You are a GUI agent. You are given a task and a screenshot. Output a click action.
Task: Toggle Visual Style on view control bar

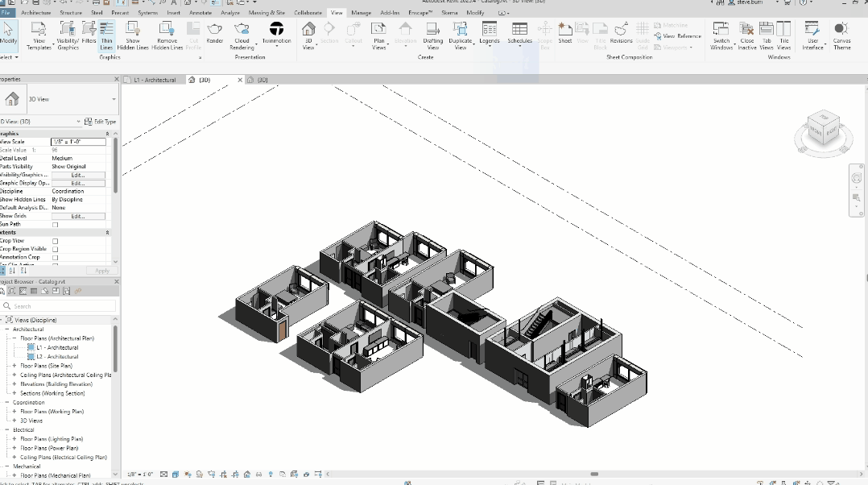(176, 475)
